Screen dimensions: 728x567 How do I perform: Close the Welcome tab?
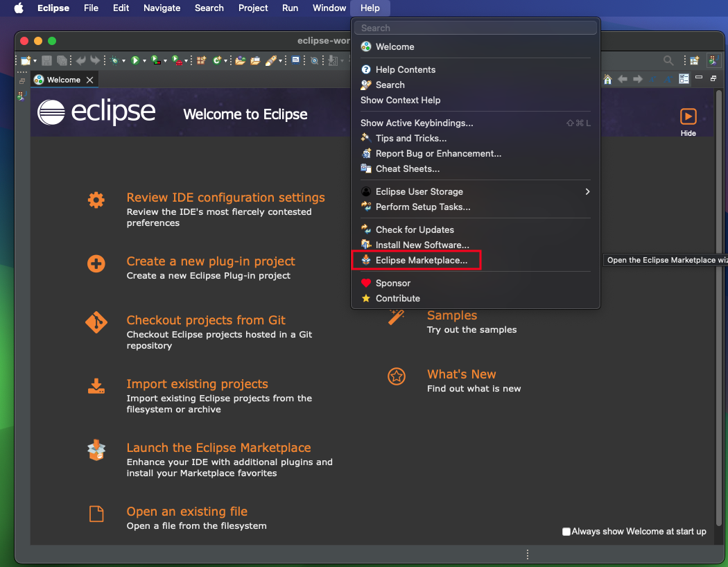90,80
